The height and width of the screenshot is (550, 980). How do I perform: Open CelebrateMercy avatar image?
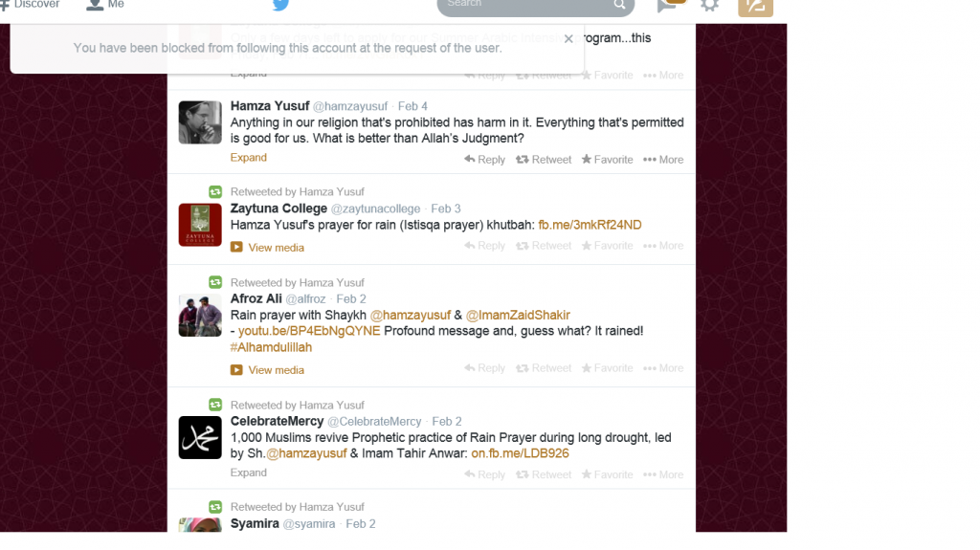point(200,437)
